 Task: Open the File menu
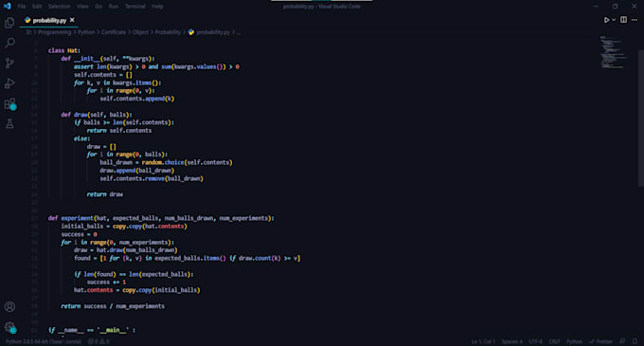[22, 7]
